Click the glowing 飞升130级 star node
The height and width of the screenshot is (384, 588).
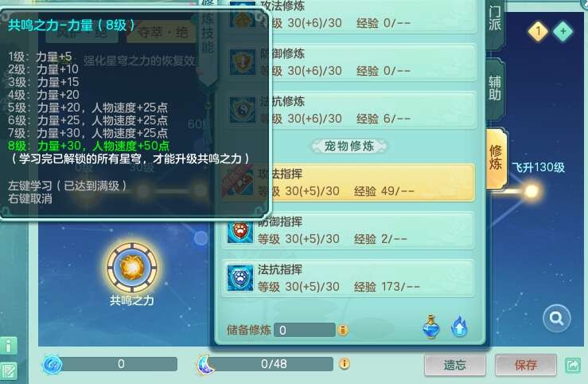pos(532,191)
